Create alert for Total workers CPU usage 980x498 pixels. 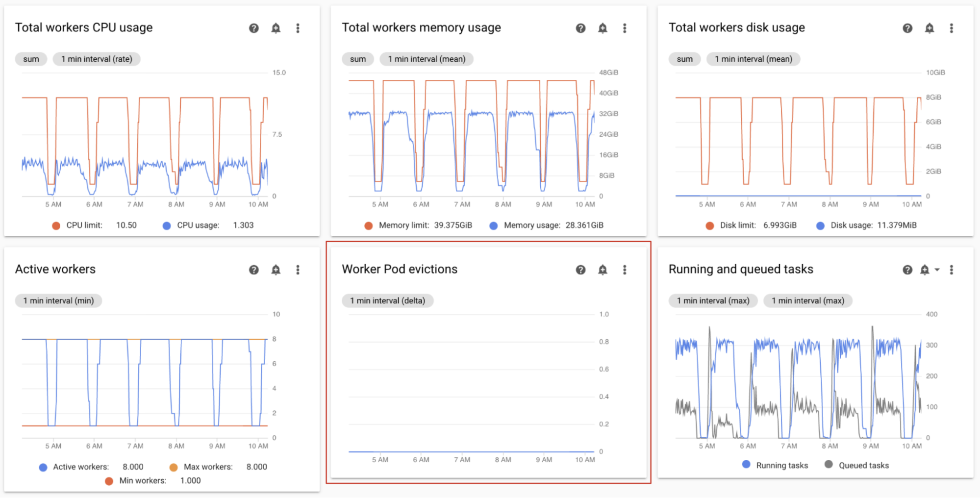[276, 28]
